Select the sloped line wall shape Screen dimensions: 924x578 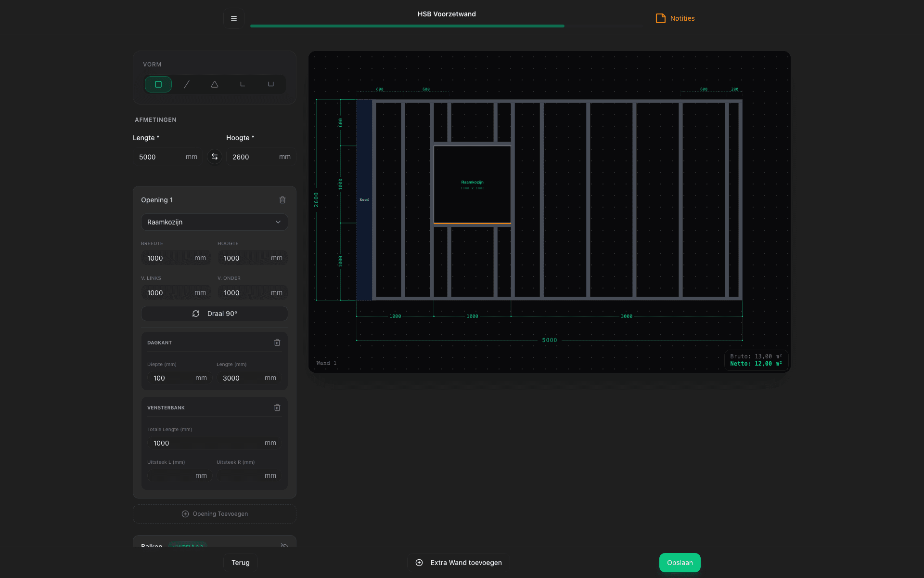pyautogui.click(x=187, y=84)
